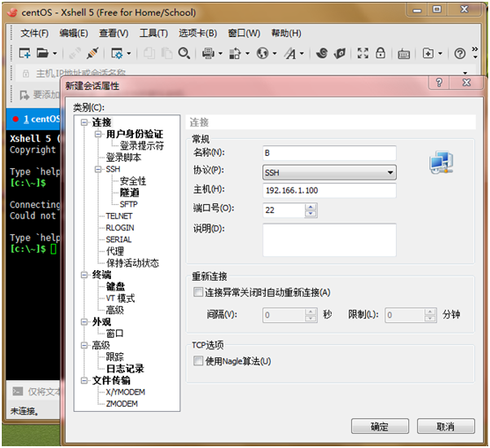Increase port number with up arrow
Screen dimensions: 490x448
[311, 207]
